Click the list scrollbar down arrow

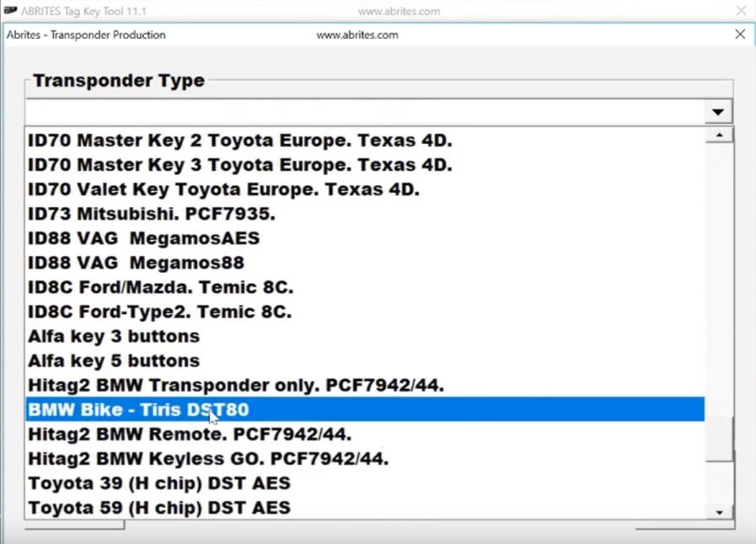click(x=719, y=511)
